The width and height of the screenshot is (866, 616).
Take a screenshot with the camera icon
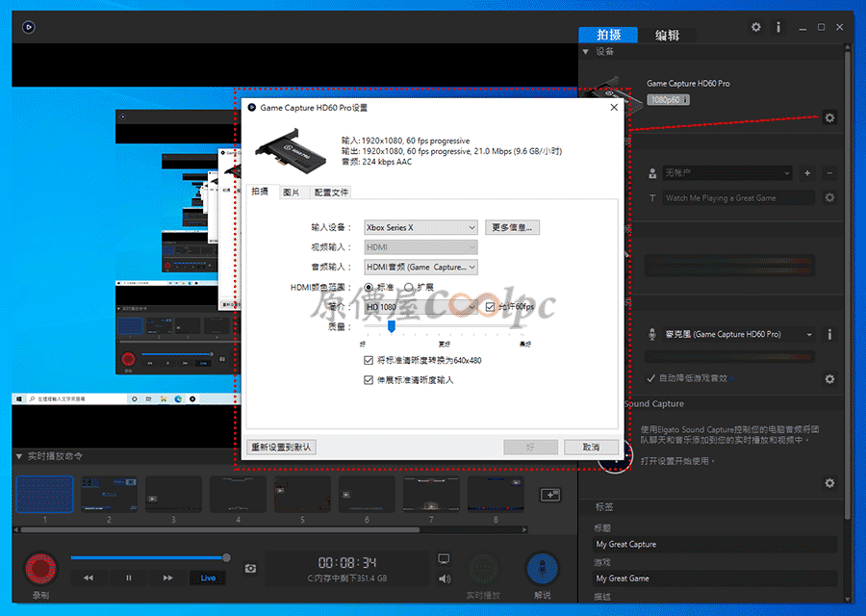coord(250,568)
